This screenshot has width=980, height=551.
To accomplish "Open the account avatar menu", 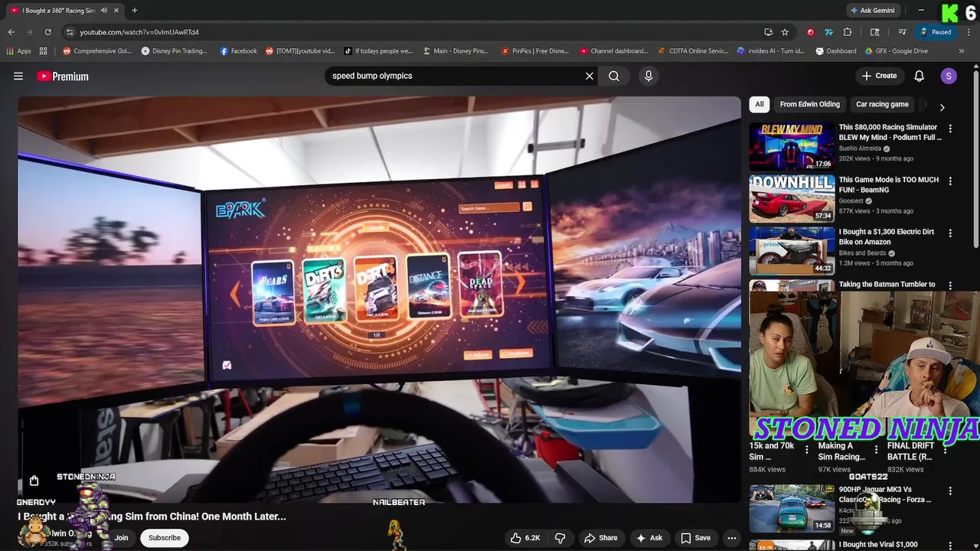I will [949, 76].
